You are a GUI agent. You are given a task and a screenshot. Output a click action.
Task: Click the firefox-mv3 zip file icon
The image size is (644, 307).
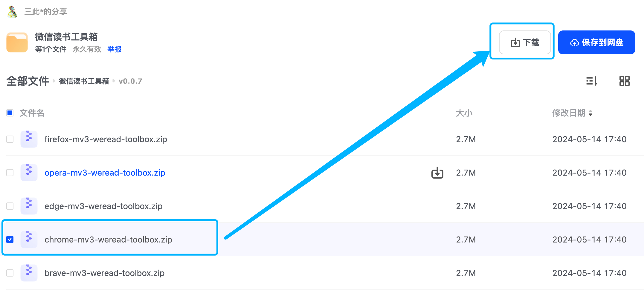click(29, 139)
